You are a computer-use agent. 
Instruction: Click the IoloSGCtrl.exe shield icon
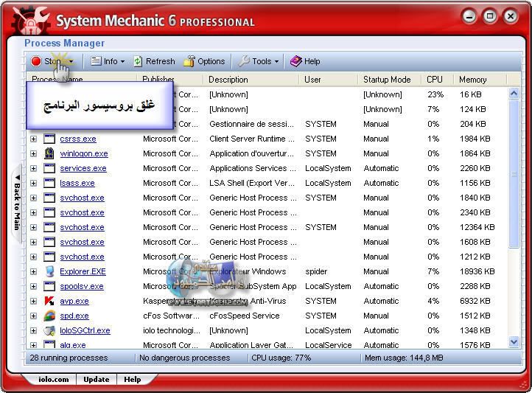pyautogui.click(x=49, y=330)
